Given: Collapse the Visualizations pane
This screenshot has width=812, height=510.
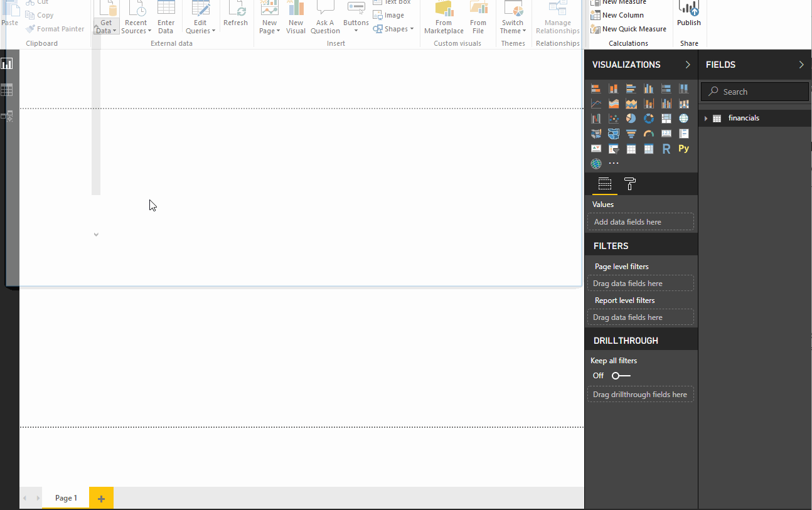Looking at the screenshot, I should (688, 65).
